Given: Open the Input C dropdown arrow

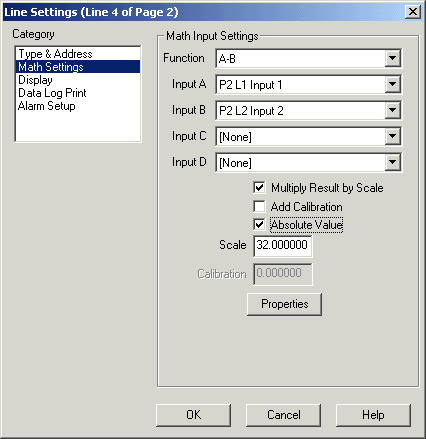Looking at the screenshot, I should (x=392, y=136).
